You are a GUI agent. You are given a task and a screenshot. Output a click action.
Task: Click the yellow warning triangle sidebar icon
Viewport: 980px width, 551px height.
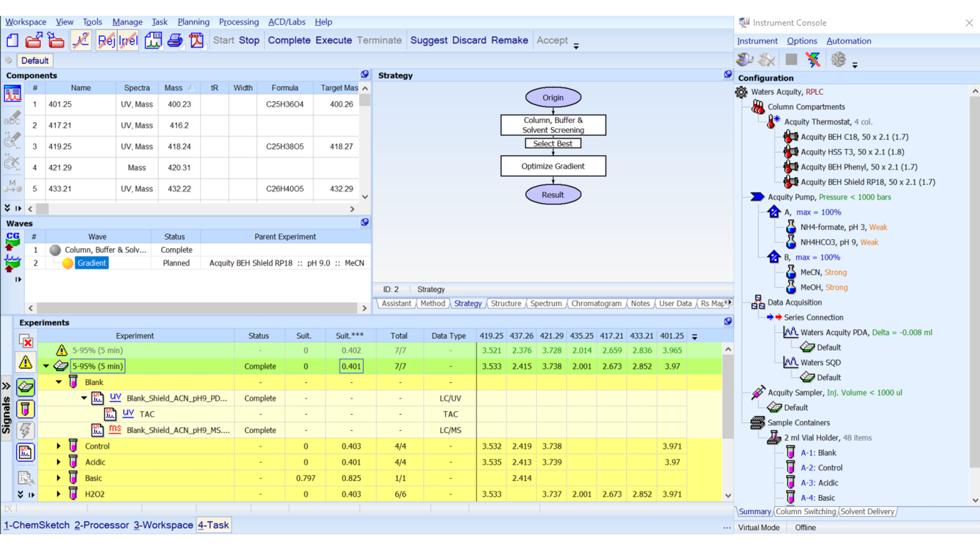pos(26,363)
